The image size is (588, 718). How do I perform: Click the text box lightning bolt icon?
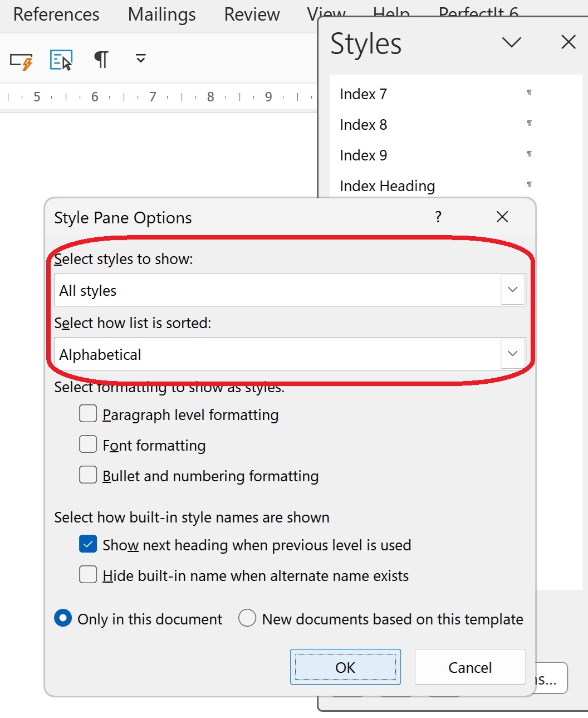coord(21,60)
